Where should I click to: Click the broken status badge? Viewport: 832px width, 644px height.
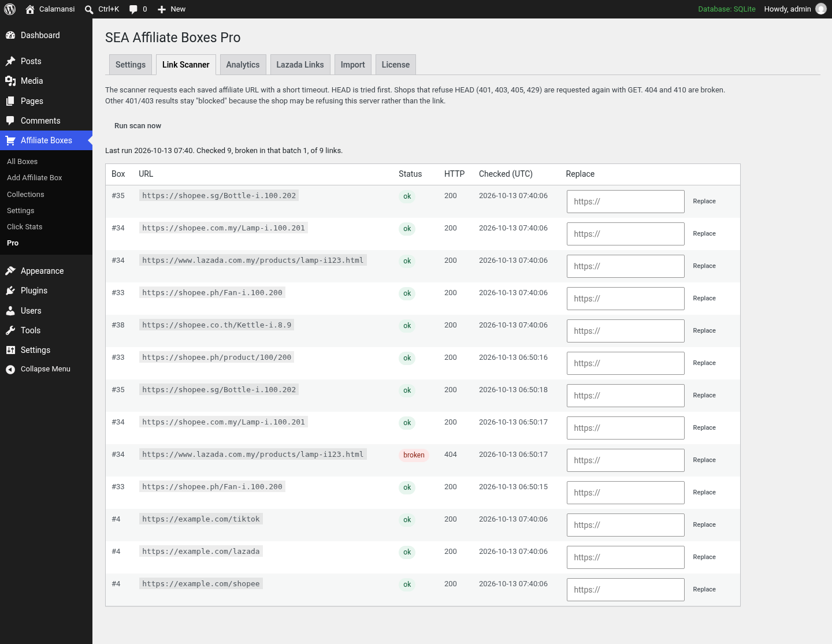[x=414, y=455]
